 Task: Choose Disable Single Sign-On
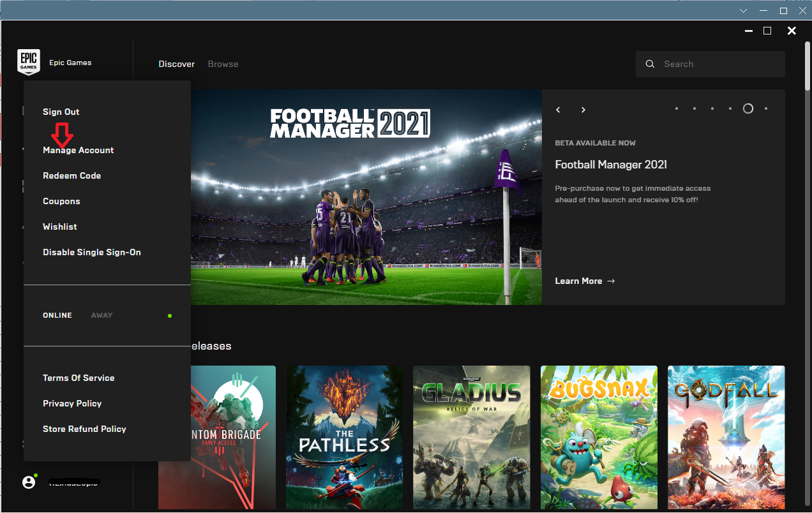pos(92,252)
